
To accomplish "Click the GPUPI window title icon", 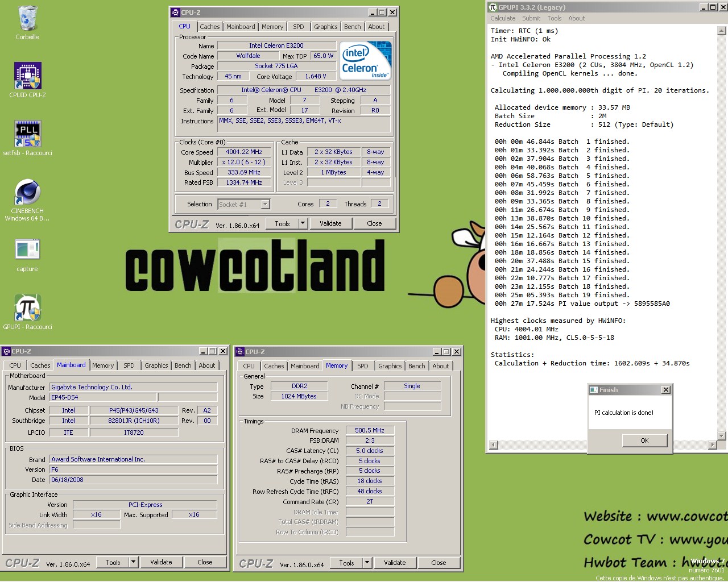I will 493,7.
